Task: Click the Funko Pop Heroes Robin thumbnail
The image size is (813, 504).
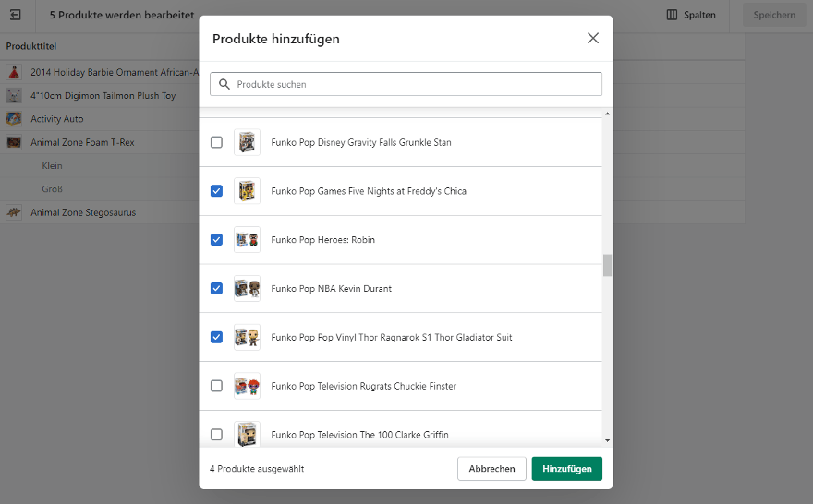Action: coord(247,239)
